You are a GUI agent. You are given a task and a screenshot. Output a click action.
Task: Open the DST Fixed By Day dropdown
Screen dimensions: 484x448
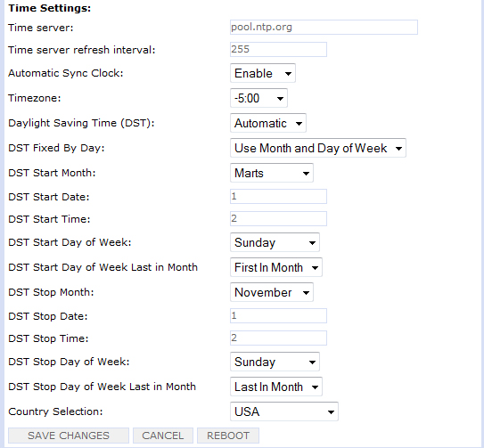click(318, 148)
